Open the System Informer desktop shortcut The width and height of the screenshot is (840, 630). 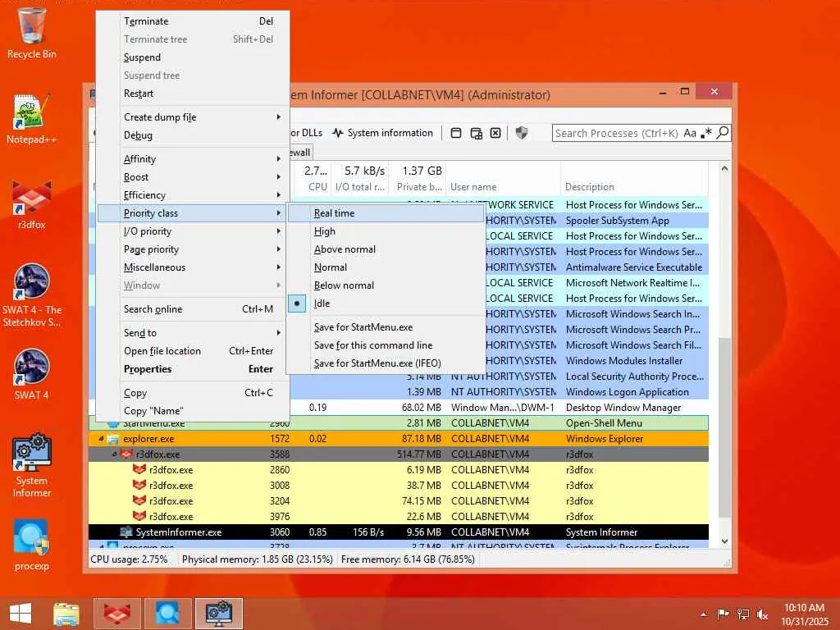click(32, 466)
